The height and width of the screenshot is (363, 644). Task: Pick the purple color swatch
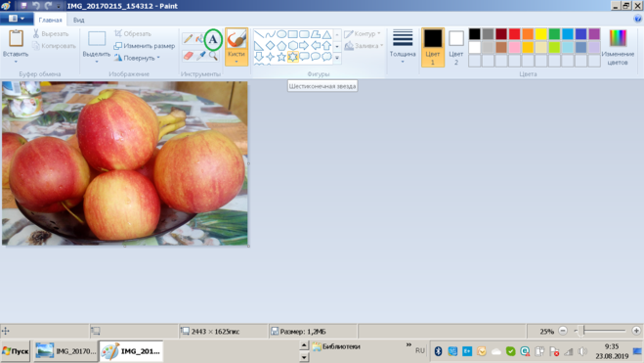pos(594,34)
